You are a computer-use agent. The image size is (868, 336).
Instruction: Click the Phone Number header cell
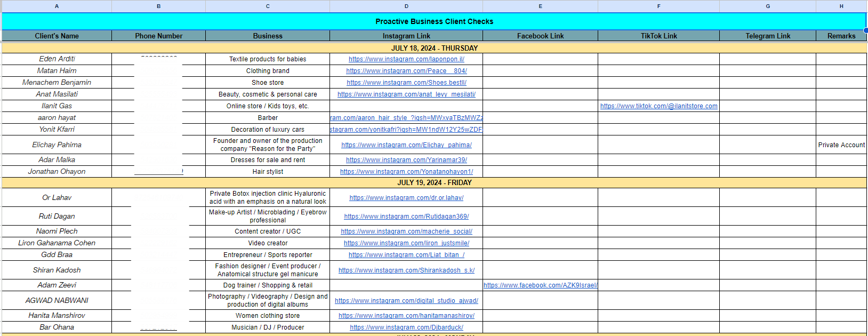point(159,36)
